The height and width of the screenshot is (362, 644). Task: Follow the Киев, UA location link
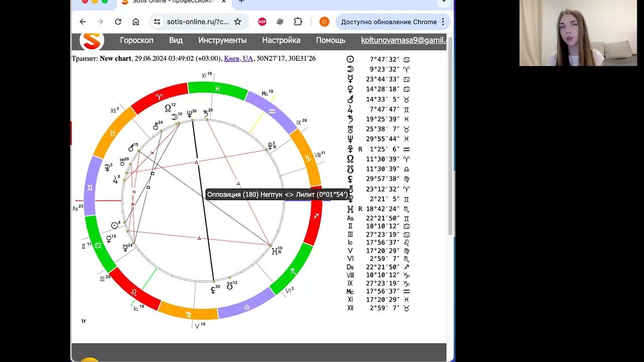[238, 58]
